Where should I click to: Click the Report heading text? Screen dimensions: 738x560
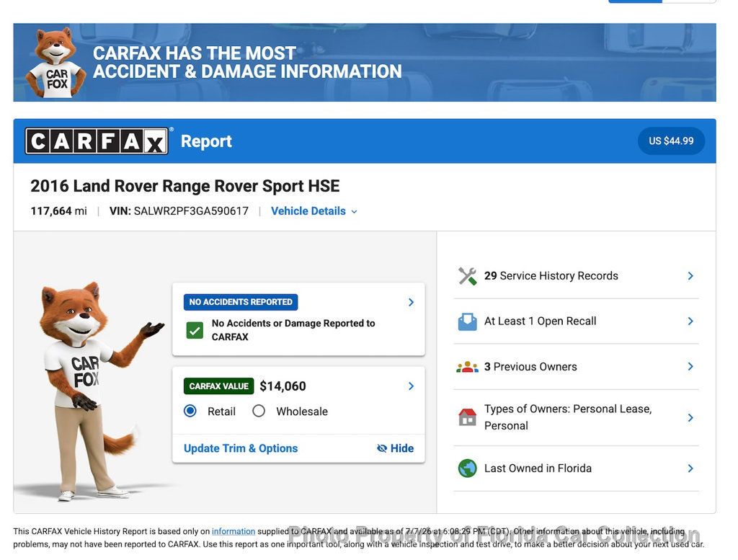click(x=206, y=142)
